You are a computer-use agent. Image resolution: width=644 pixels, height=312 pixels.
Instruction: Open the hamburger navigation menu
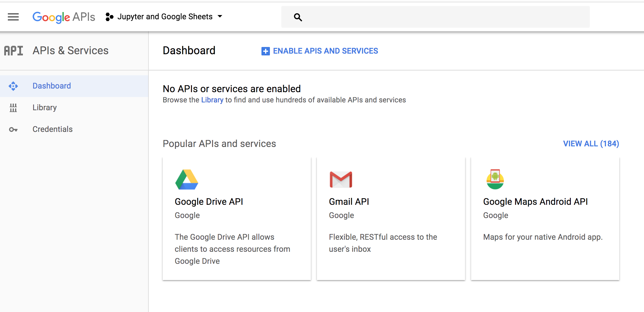[13, 17]
